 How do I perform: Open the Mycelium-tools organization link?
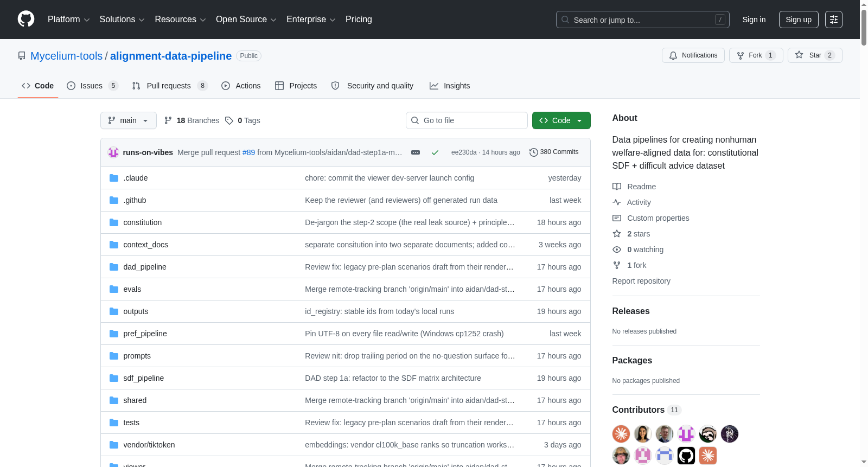pos(66,56)
